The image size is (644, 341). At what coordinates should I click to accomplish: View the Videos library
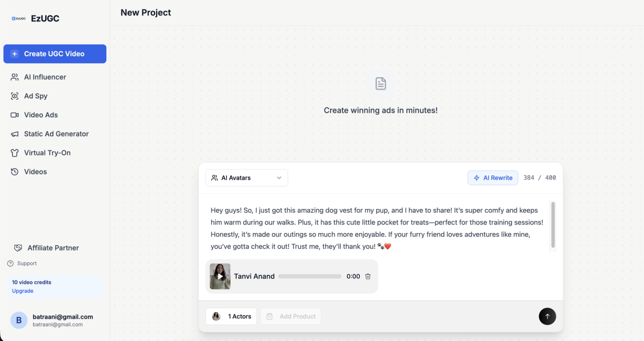pos(36,172)
